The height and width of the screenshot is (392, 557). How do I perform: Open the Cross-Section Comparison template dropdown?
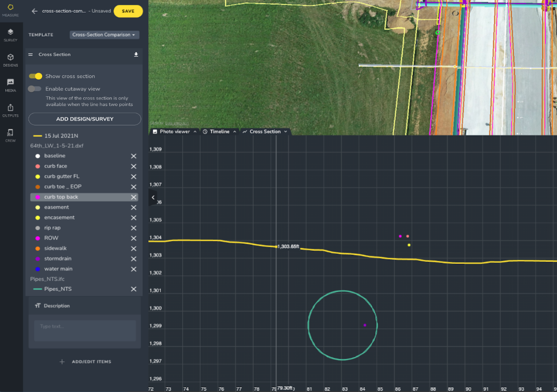click(x=104, y=35)
